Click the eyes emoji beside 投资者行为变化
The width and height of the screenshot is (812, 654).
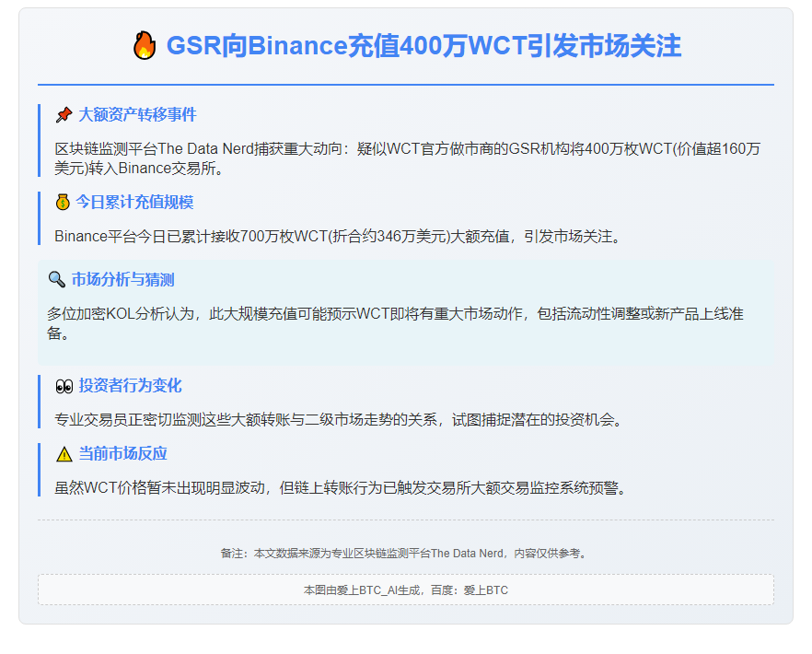(x=64, y=386)
